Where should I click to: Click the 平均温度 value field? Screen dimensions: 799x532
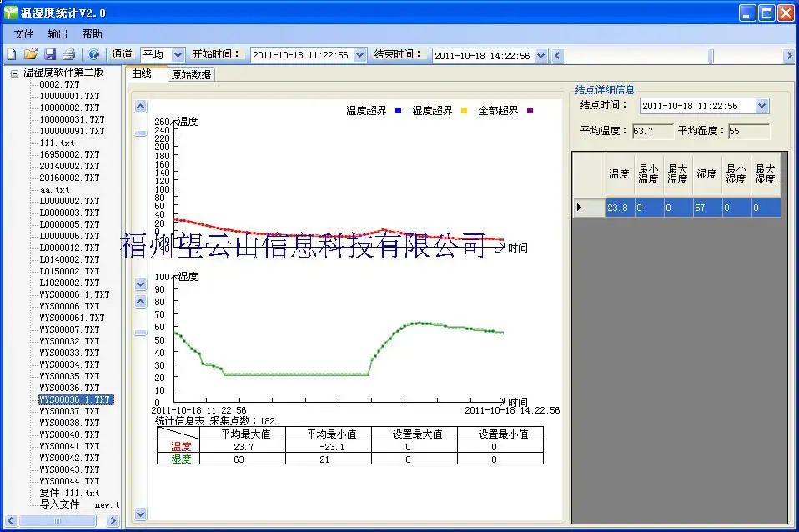[x=652, y=131]
